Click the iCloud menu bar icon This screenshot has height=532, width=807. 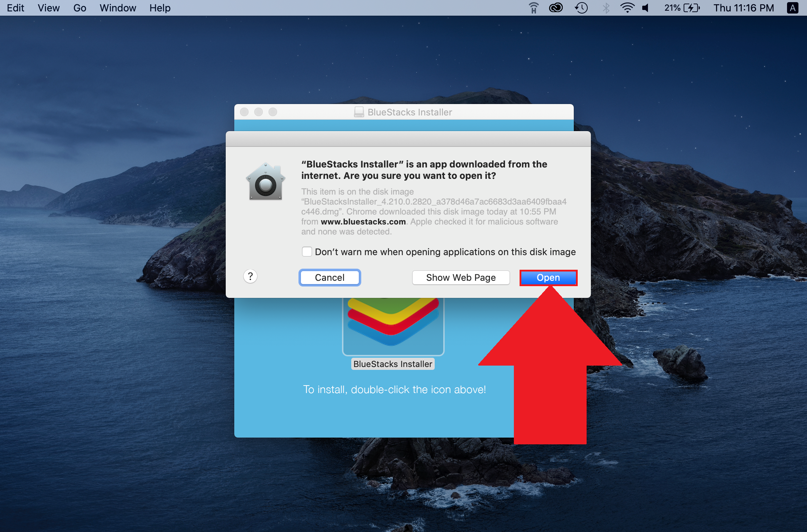(x=553, y=7)
